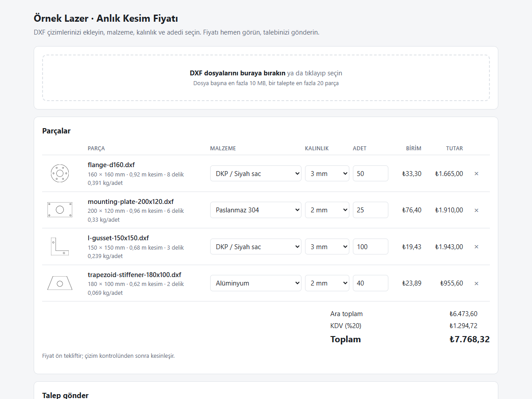Viewport: 532px width, 399px height.
Task: Click quantity field for mounting-plate-200x120.dxf
Action: tap(371, 210)
